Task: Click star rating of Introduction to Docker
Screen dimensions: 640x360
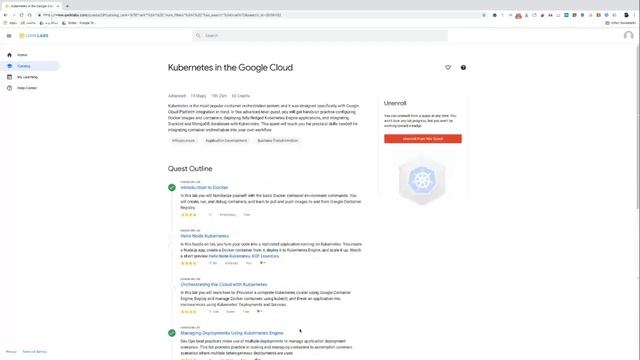Action: pos(189,215)
